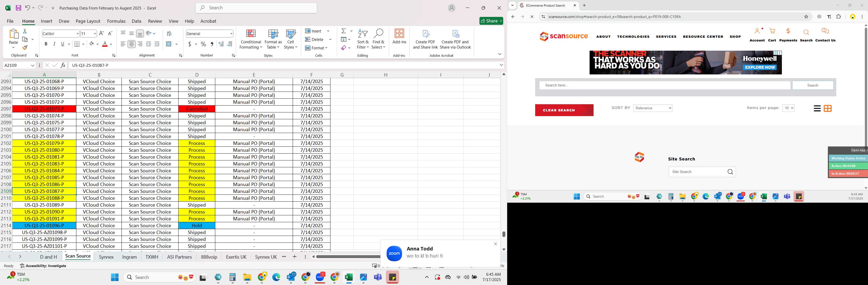This screenshot has height=285, width=868.
Task: Switch to the ASI Partners sheet tab
Action: [x=179, y=257]
